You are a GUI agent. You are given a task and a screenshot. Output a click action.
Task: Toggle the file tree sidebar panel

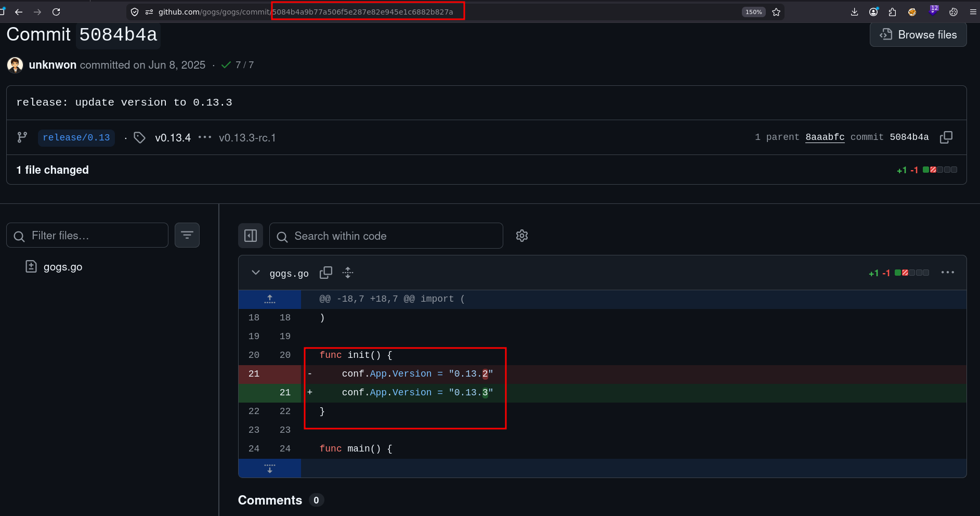[251, 236]
